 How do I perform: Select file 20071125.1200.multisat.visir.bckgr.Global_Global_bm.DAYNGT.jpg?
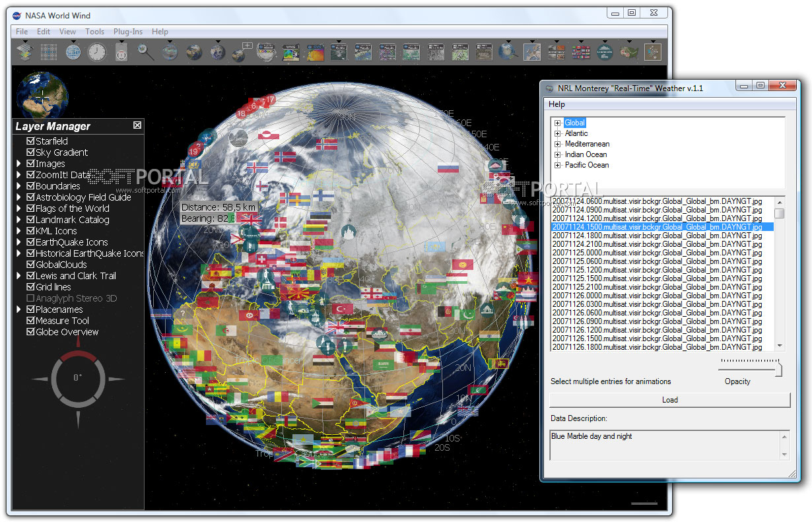pyautogui.click(x=657, y=269)
